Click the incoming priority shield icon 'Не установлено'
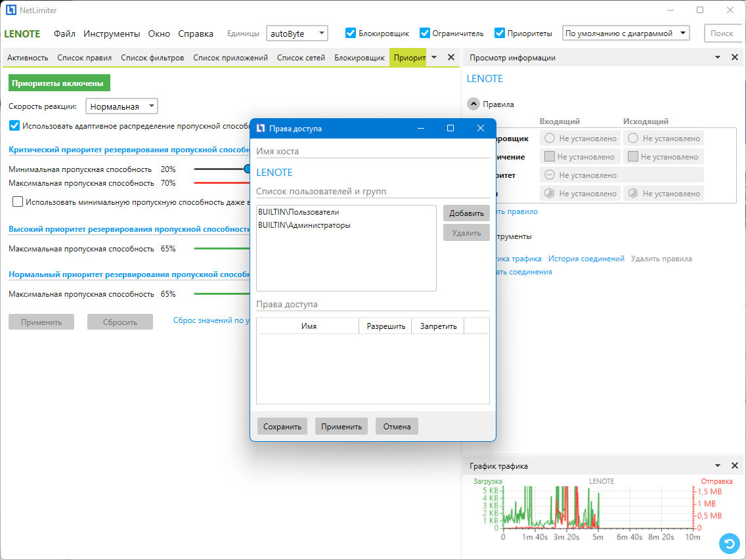 (x=550, y=193)
